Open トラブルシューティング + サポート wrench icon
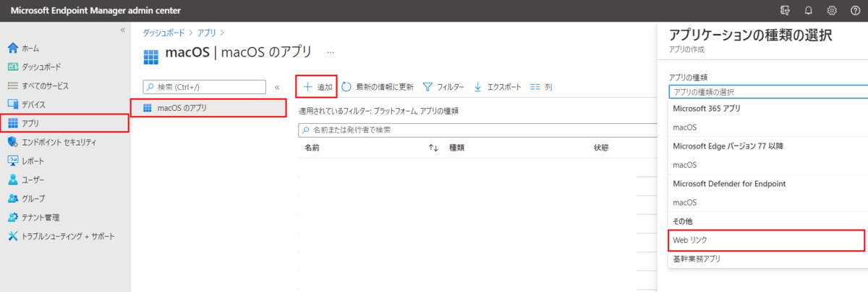Screen dimensions: 868x292 12,236
